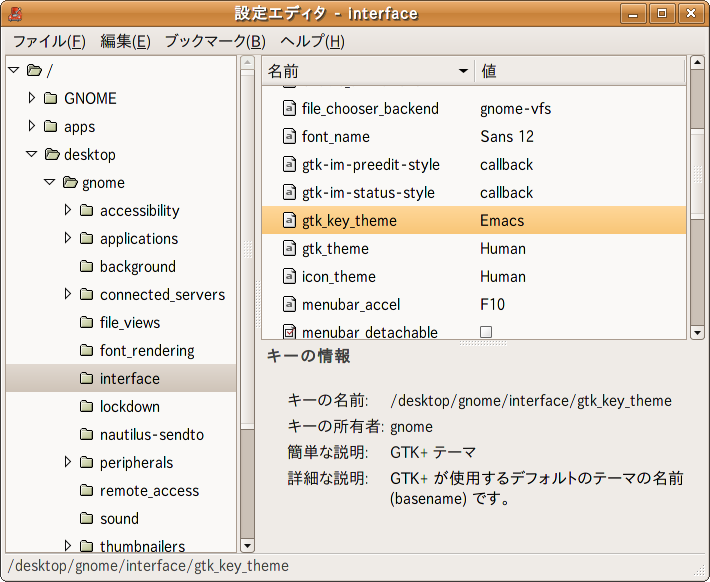Image resolution: width=710 pixels, height=582 pixels.
Task: Click the tree pane scrollbar down arrow
Action: [x=247, y=545]
